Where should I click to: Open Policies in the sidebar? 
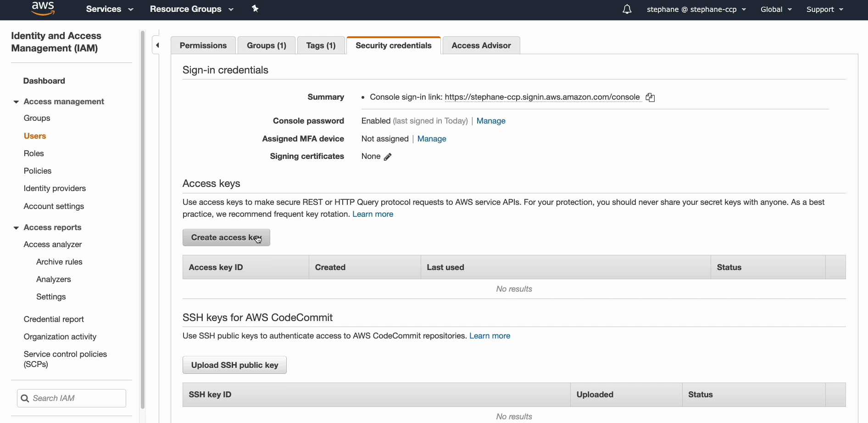pyautogui.click(x=38, y=171)
